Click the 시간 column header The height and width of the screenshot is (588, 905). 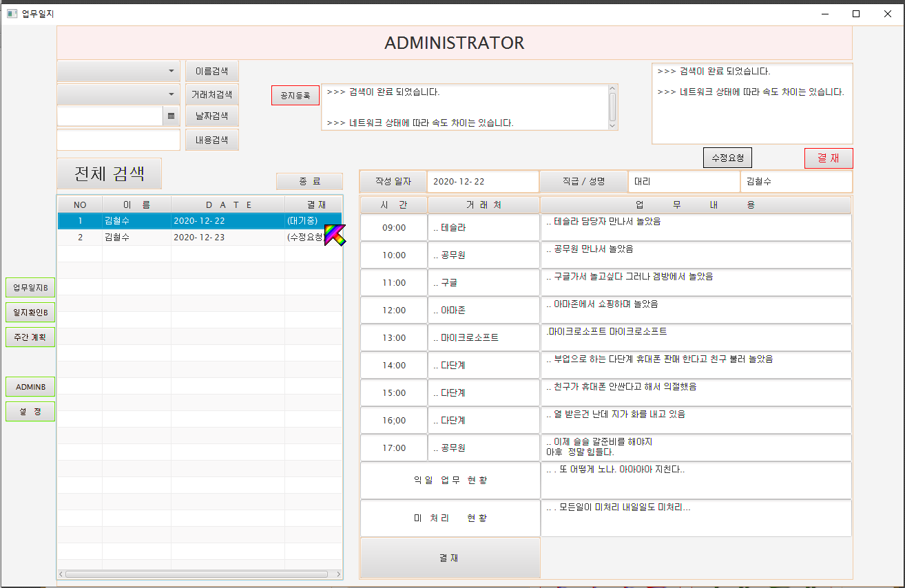point(393,204)
